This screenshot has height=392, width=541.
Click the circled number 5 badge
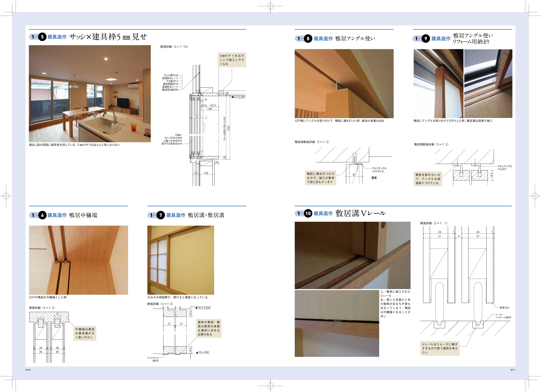coord(42,37)
